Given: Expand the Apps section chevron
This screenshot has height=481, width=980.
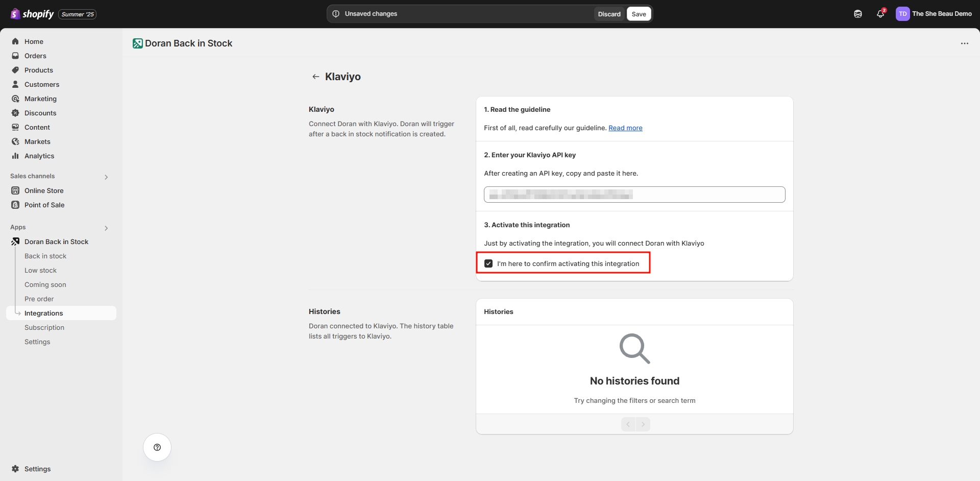Looking at the screenshot, I should click(x=106, y=228).
